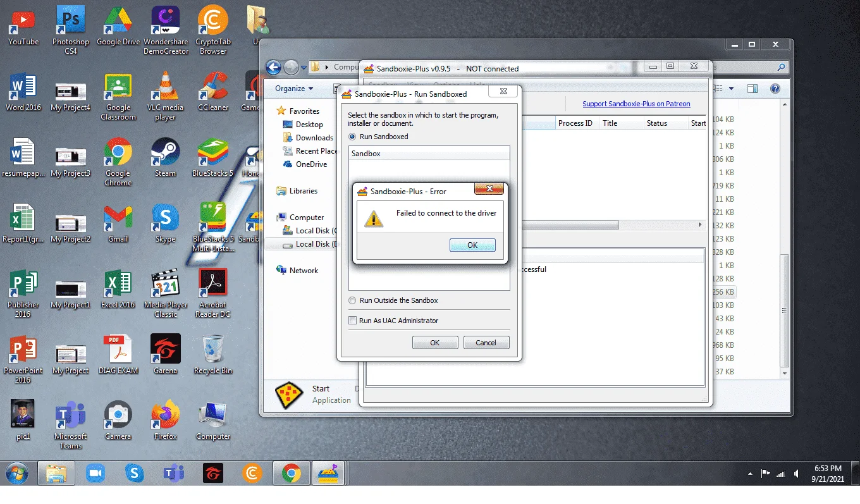
Task: Click the volume icon in system tray
Action: [x=797, y=474]
